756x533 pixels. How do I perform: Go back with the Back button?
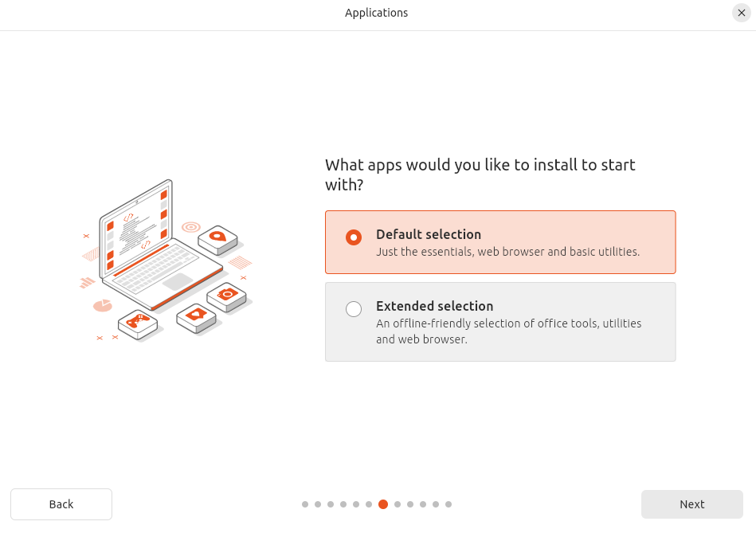click(x=61, y=504)
